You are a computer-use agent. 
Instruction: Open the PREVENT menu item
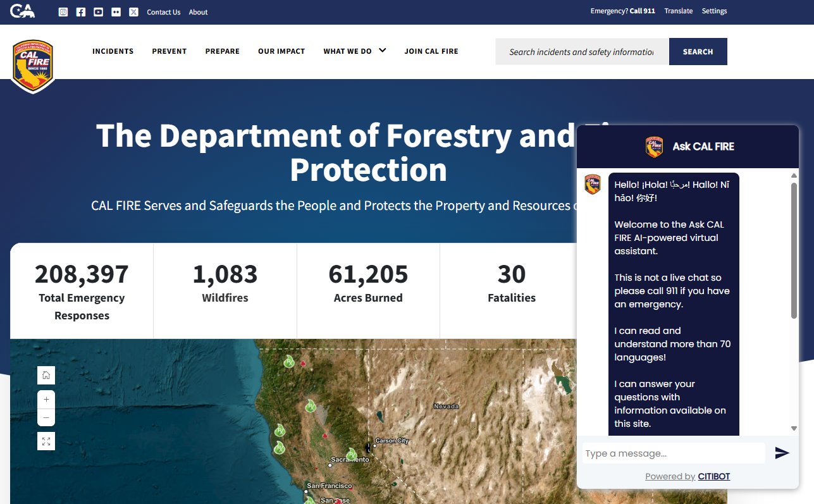click(x=170, y=51)
